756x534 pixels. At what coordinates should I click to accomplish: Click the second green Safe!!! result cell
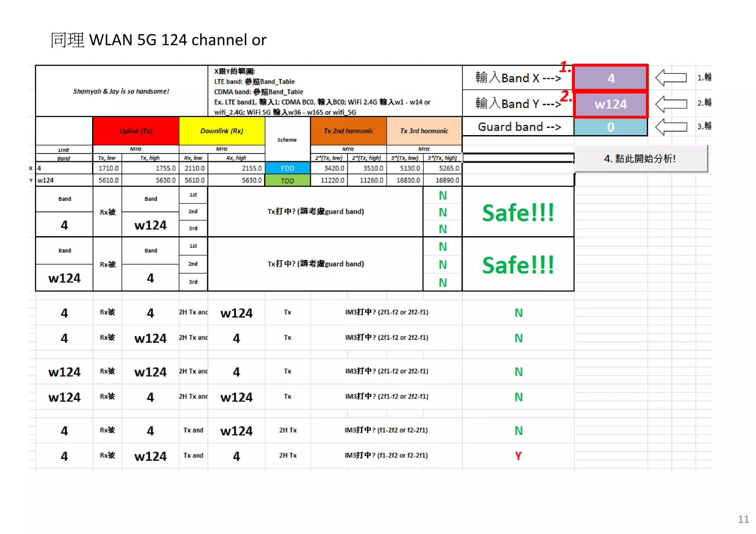click(x=518, y=265)
